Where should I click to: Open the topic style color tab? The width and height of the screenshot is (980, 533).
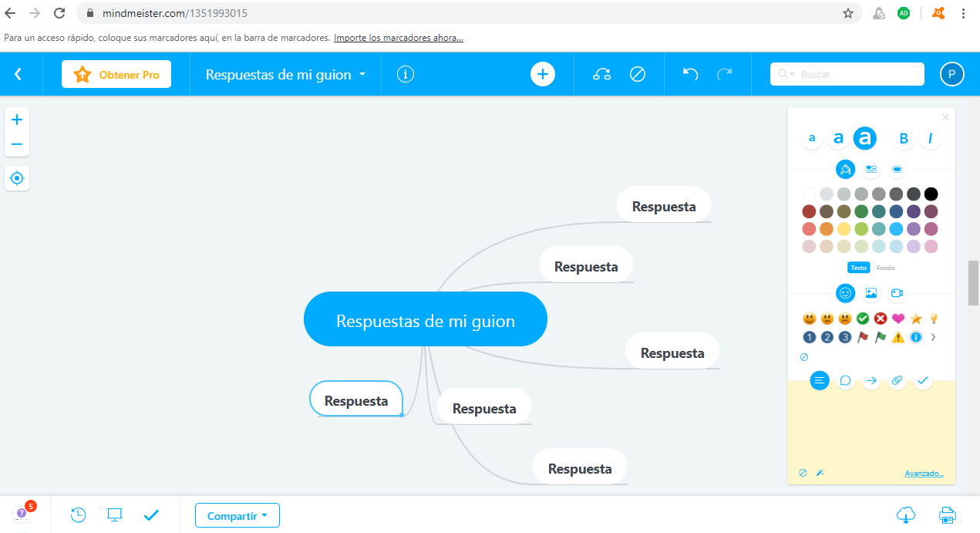click(x=846, y=169)
